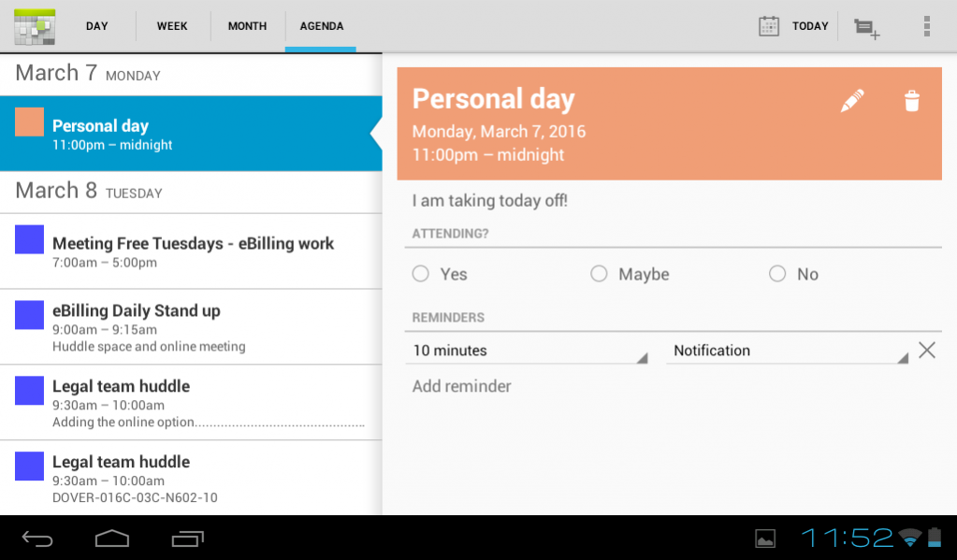957x560 pixels.
Task: Switch to the Month view tab
Action: 247,26
